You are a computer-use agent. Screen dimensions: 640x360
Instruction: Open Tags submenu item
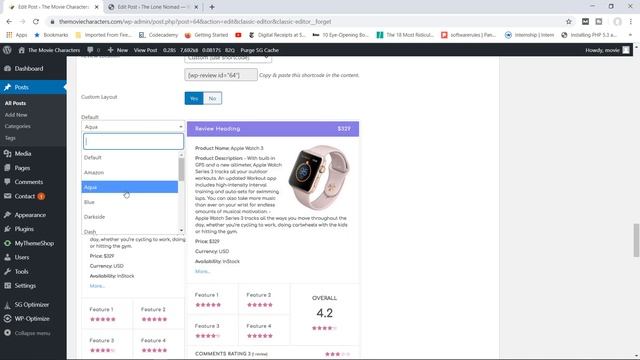[x=10, y=138]
